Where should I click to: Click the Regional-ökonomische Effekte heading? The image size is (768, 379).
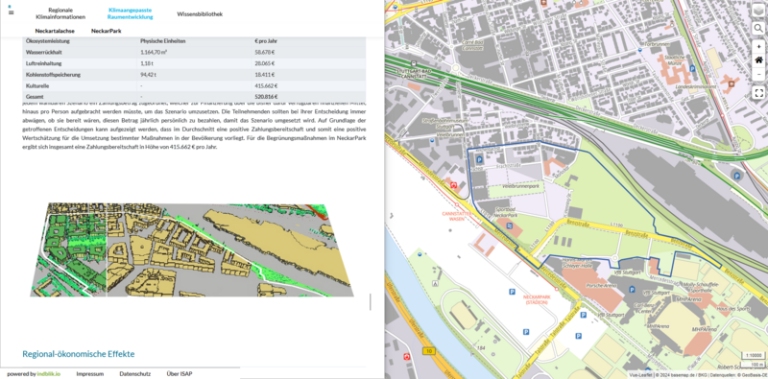click(78, 354)
